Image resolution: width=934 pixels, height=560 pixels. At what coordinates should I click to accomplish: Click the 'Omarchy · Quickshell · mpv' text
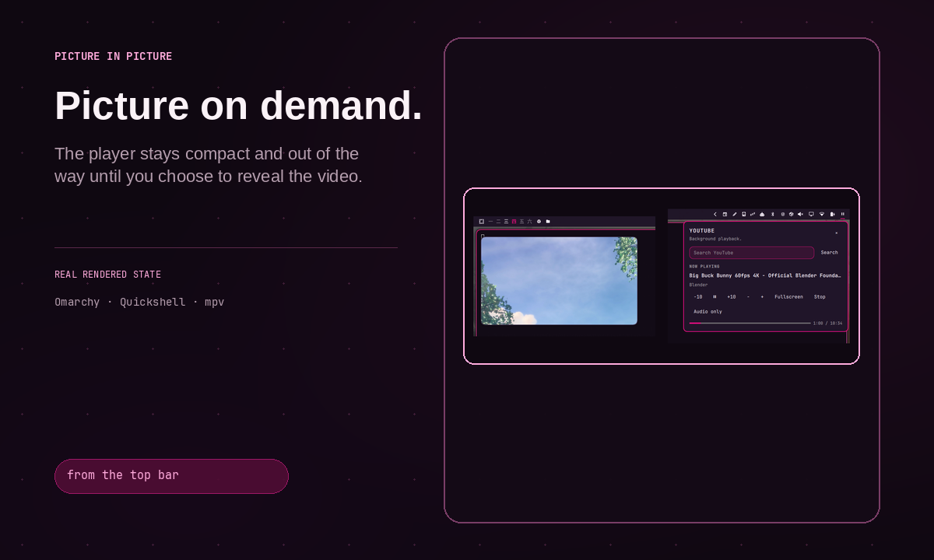coord(139,302)
